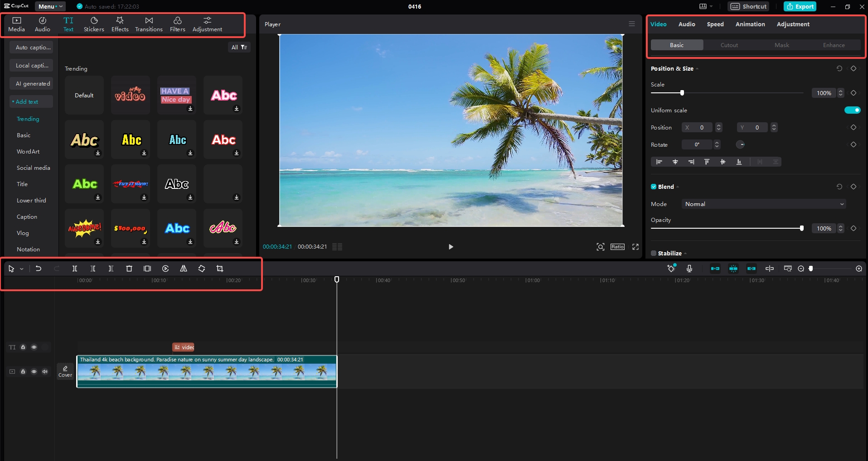Switch to the Animation tab
The width and height of the screenshot is (868, 461).
[750, 24]
